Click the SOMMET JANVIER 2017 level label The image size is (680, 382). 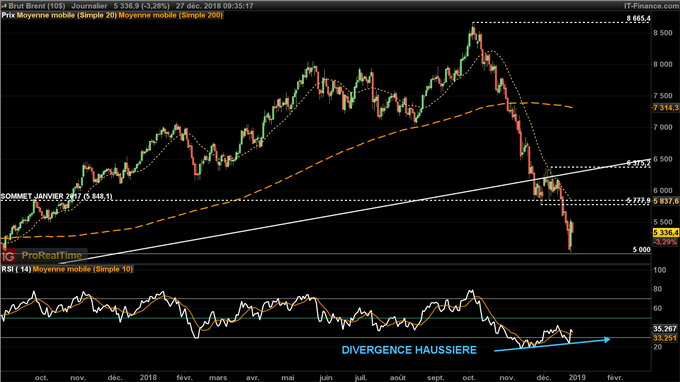click(57, 196)
